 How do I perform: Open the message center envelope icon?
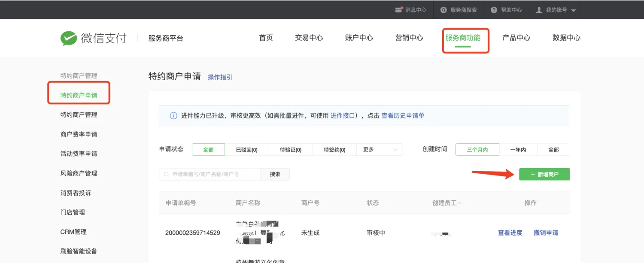pyautogui.click(x=398, y=9)
